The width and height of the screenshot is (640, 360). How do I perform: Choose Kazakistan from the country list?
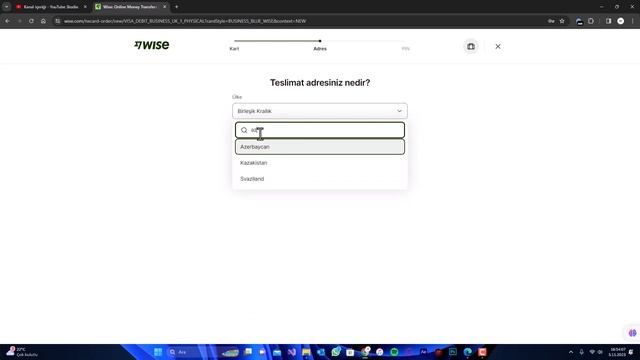[x=320, y=163]
